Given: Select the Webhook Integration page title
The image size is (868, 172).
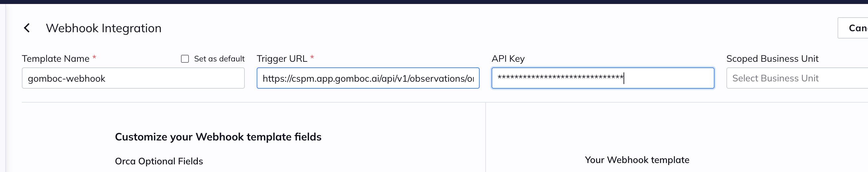Looking at the screenshot, I should [x=104, y=28].
